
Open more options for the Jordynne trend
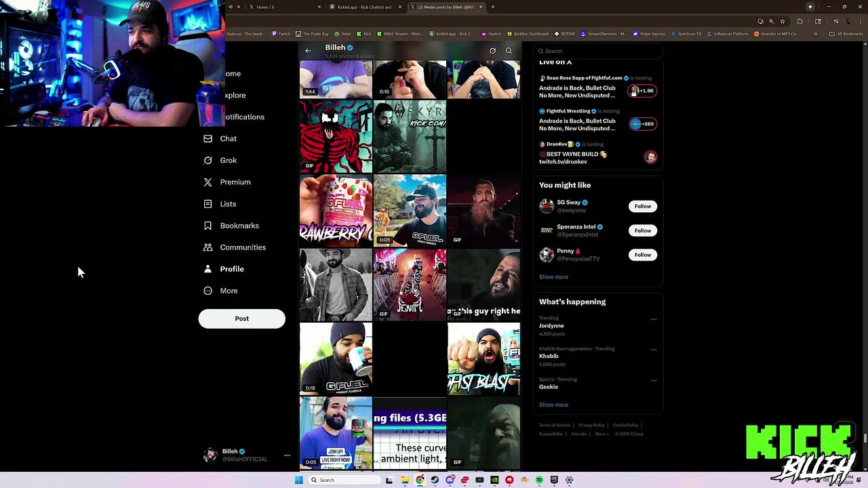point(654,319)
